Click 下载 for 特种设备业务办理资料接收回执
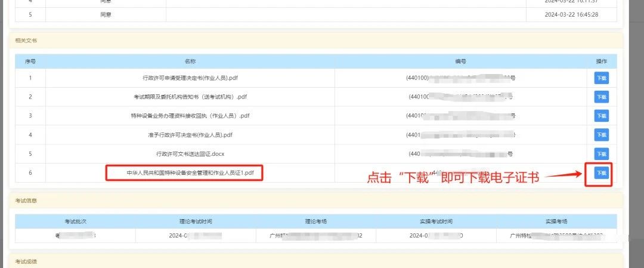Screen dimensions: 644x268 point(601,116)
